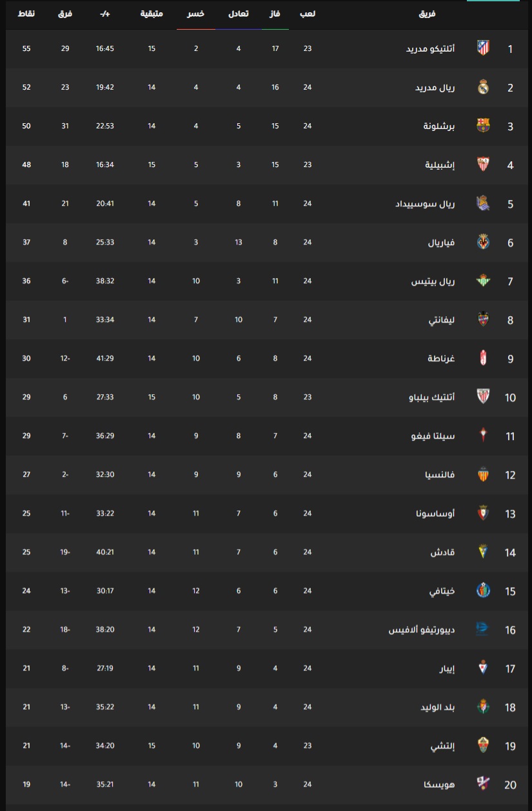Viewport: 532px width, 811px height.
Task: Open غرناطة team name link
Action: click(x=441, y=359)
